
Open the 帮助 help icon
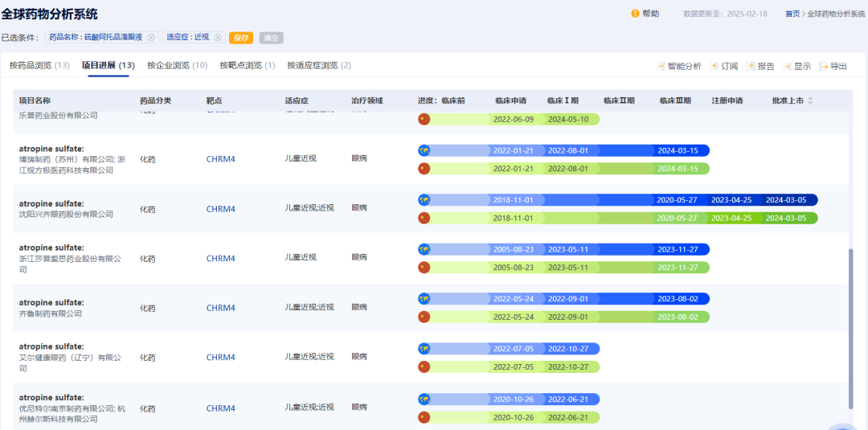point(636,14)
